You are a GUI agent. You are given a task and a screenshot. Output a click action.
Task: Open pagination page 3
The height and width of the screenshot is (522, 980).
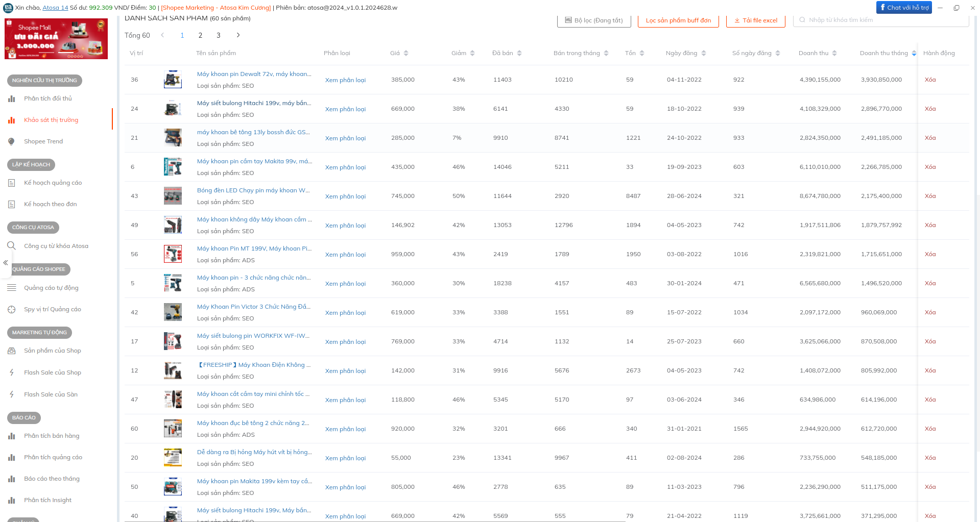pos(219,35)
